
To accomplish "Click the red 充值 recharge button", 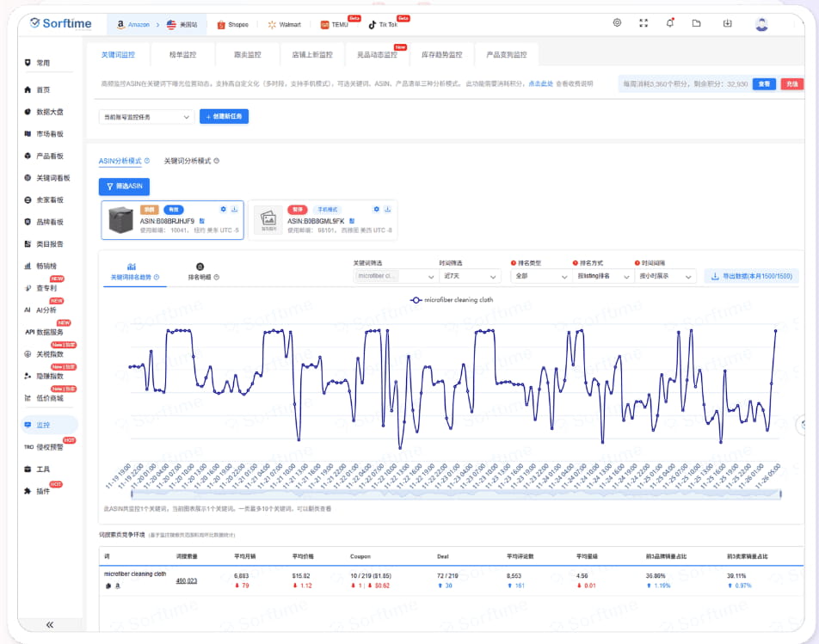I will pyautogui.click(x=792, y=84).
